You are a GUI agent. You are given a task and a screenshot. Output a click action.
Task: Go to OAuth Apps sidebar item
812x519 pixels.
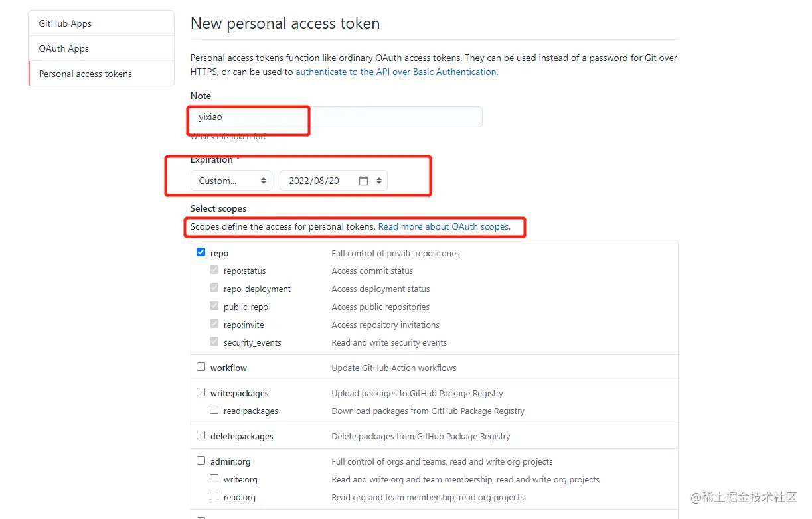coord(64,48)
